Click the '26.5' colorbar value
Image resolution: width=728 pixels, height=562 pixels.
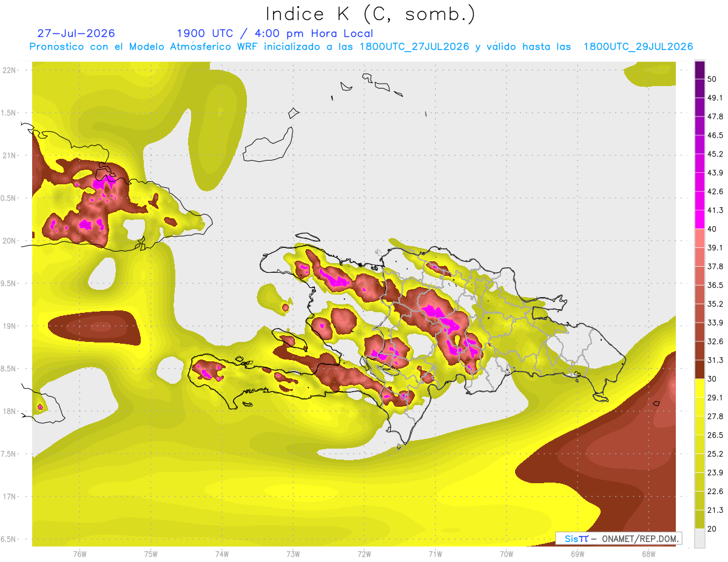click(x=715, y=435)
